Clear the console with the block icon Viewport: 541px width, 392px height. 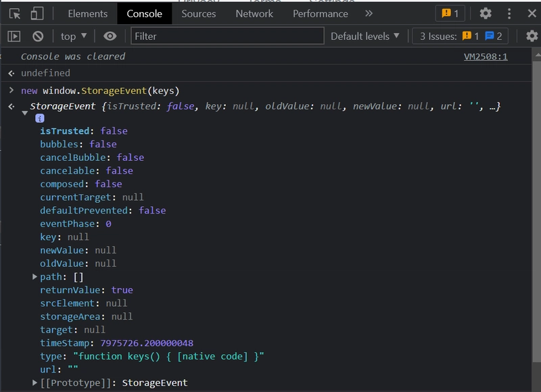coord(38,36)
